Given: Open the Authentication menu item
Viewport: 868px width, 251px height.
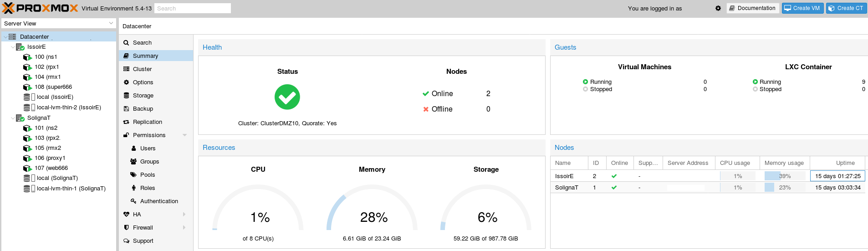Looking at the screenshot, I should point(156,201).
